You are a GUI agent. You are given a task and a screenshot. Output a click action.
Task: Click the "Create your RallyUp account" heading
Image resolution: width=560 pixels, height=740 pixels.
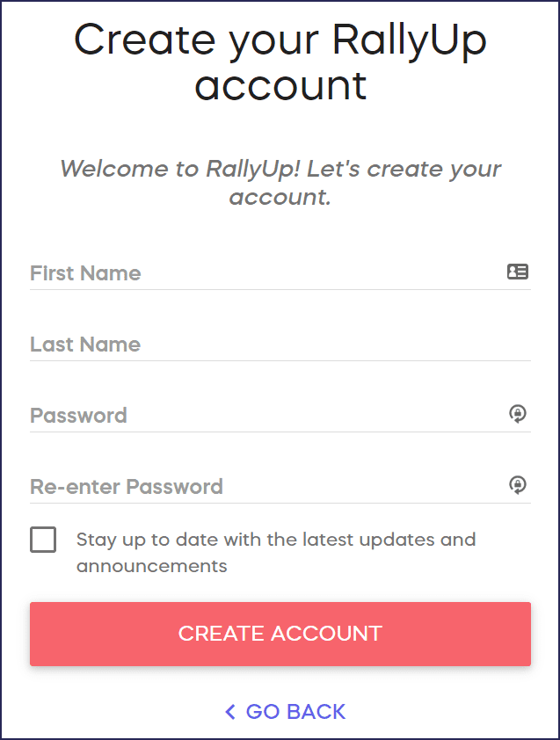click(280, 62)
